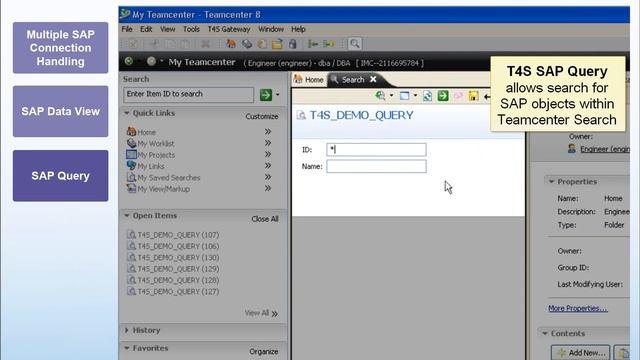Collapse the Quick Links section
Screen dimensions: 640x360
point(127,113)
